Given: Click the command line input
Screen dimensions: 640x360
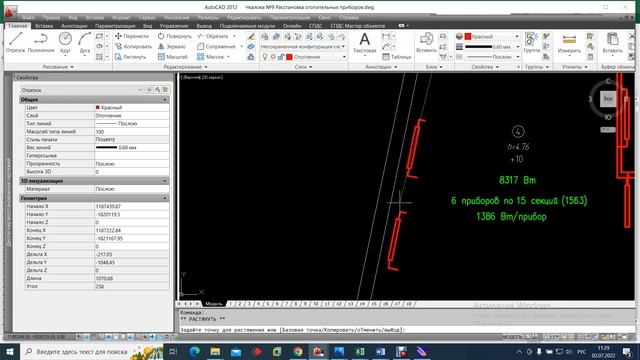Looking at the screenshot, I should pyautogui.click(x=406, y=329).
